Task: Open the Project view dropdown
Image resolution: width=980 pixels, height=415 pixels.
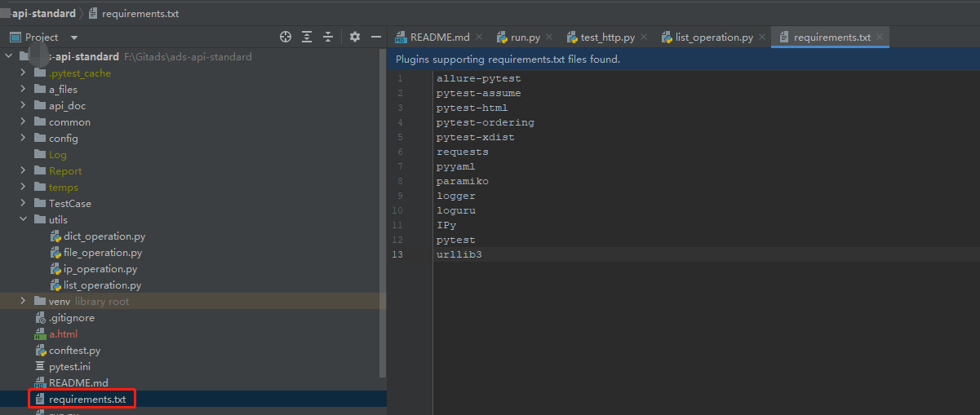Action: coord(74,38)
